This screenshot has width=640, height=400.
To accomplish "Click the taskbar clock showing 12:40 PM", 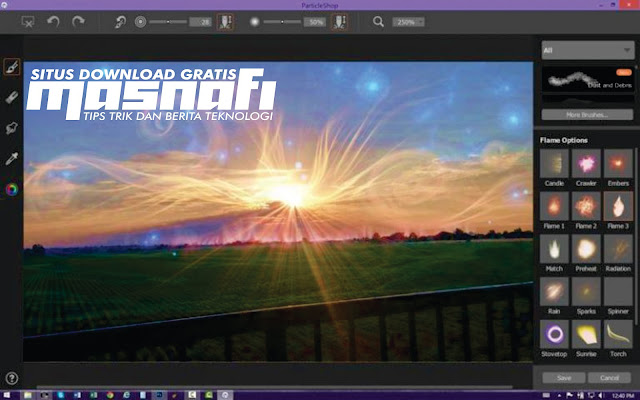I will tap(622, 395).
